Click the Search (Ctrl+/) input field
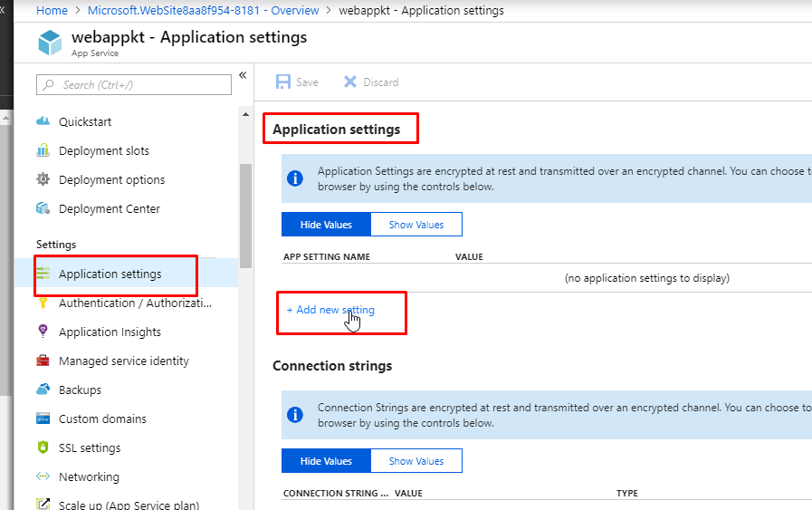 tap(134, 84)
